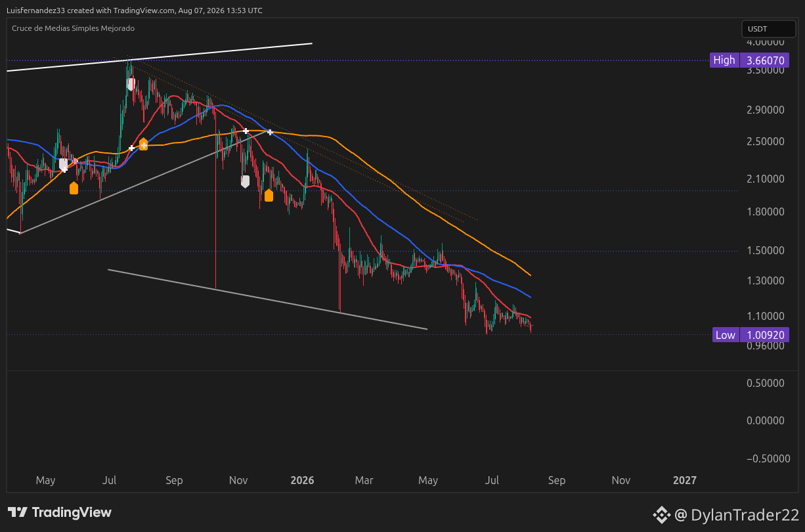Click the white signal marker in November
This screenshot has width=805, height=532.
[x=246, y=181]
